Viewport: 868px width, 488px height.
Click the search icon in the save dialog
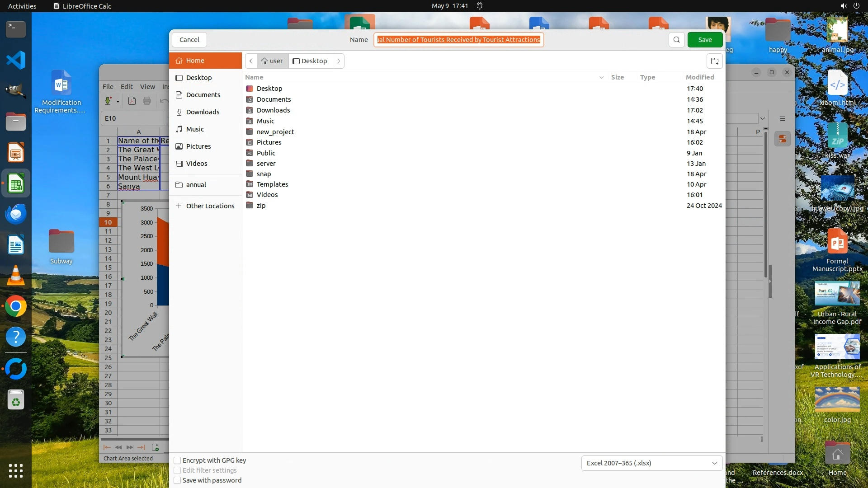[x=676, y=40]
